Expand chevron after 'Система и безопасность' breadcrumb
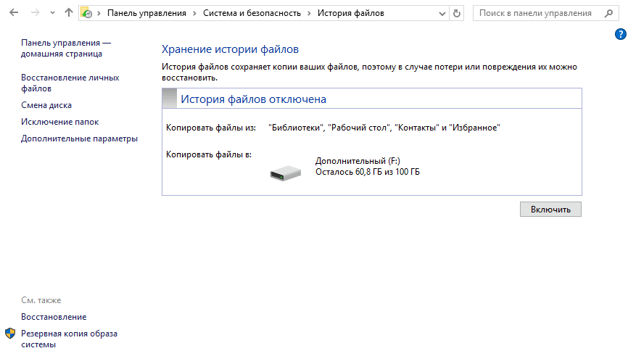The image size is (628, 364). pyautogui.click(x=310, y=13)
